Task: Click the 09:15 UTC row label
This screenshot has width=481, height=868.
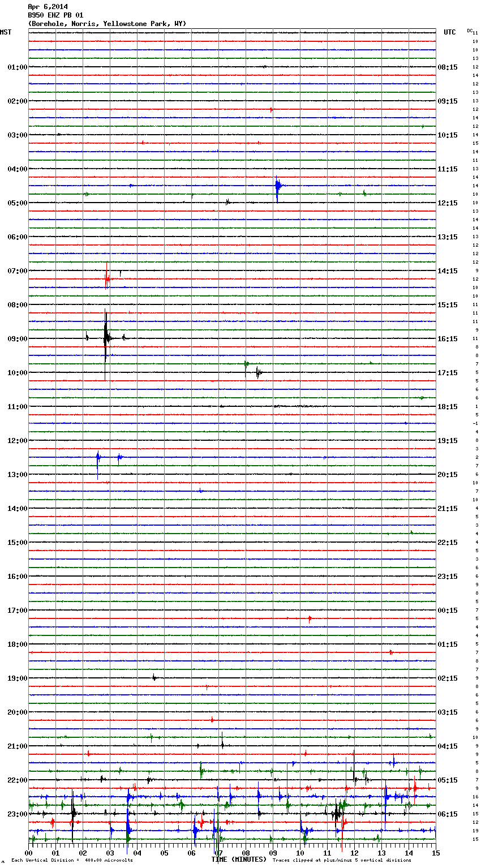Action: [x=448, y=101]
